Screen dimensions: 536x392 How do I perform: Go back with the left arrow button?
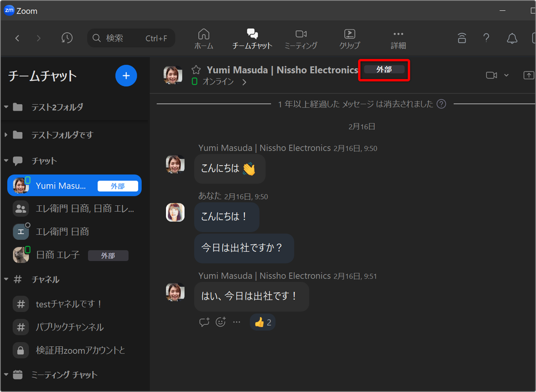pos(17,38)
